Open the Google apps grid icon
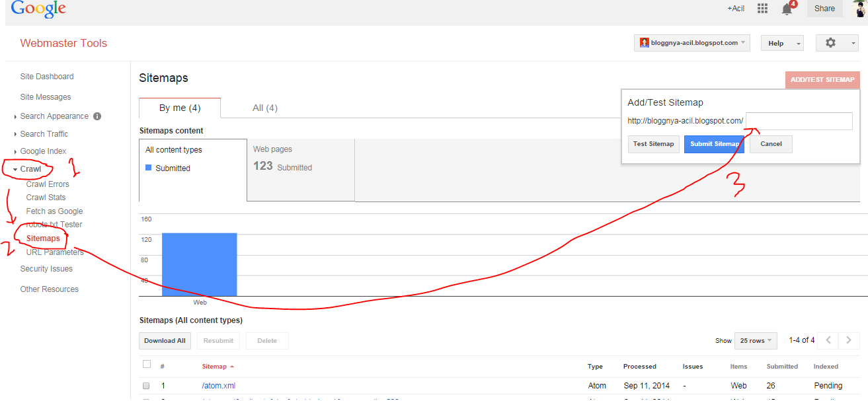 tap(762, 9)
